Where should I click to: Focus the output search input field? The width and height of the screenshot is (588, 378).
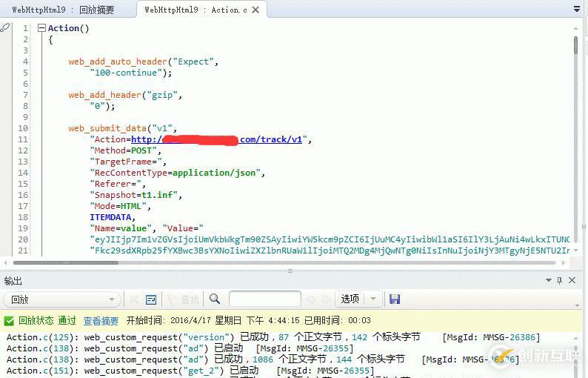click(x=265, y=299)
